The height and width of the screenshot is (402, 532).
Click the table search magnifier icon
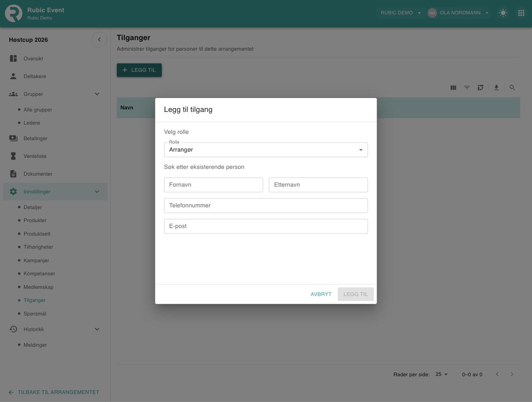click(512, 88)
